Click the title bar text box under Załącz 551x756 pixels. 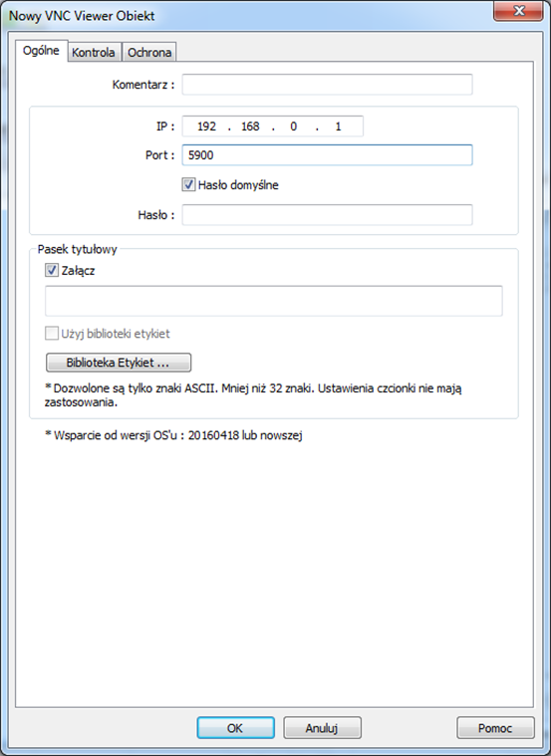pyautogui.click(x=274, y=301)
